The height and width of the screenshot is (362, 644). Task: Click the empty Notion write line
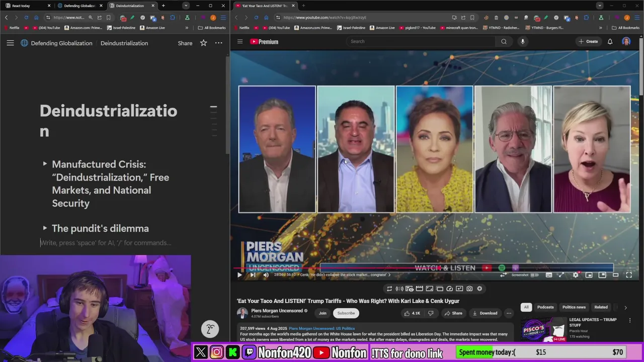(106, 243)
